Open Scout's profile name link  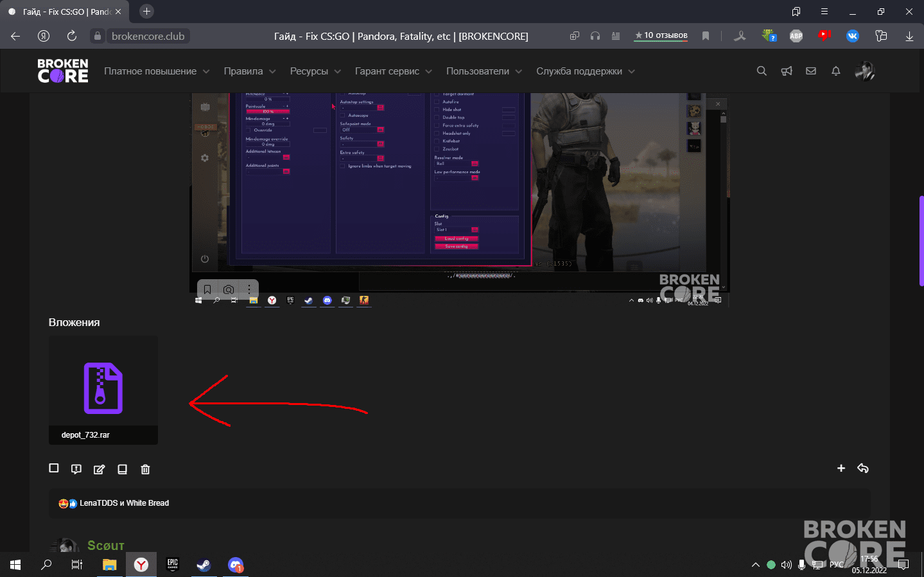(x=106, y=546)
